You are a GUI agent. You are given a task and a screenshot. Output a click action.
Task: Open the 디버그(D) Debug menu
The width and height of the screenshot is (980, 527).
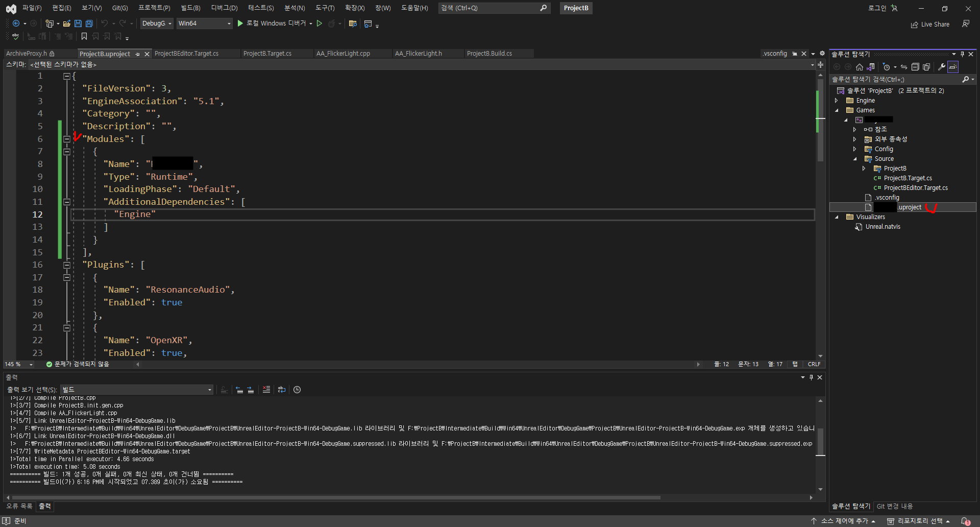[x=224, y=8]
